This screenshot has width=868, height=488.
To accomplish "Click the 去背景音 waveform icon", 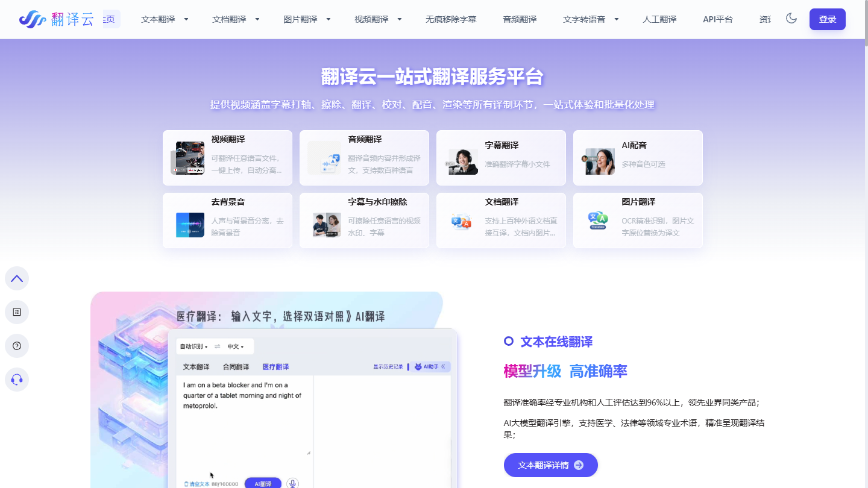I will (190, 224).
